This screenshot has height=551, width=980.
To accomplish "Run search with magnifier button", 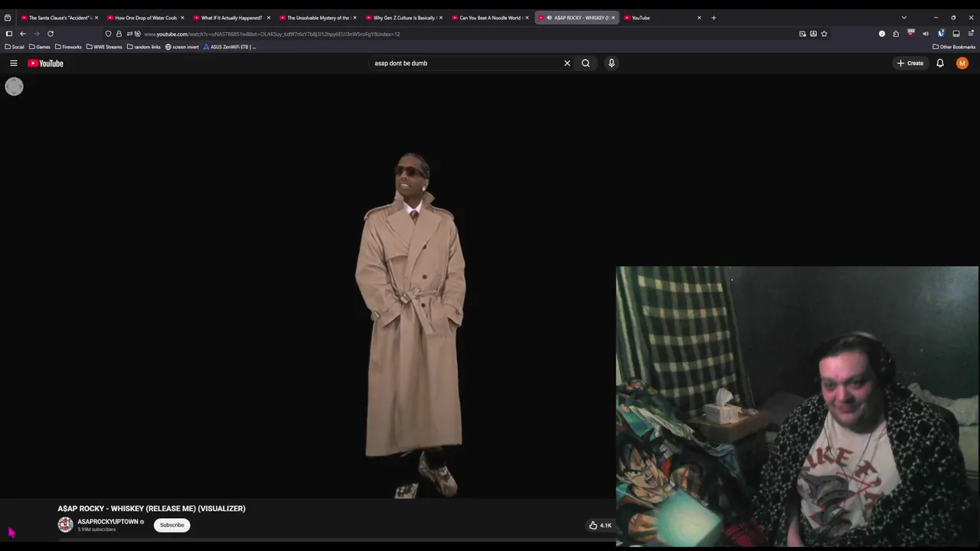I will point(586,64).
